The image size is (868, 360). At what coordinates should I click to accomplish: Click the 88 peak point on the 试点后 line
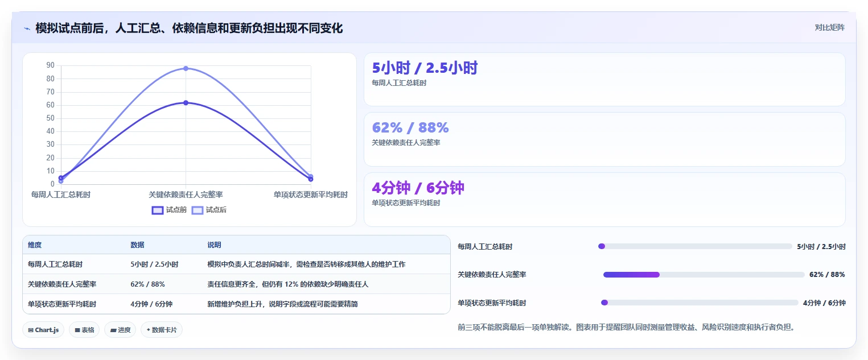(x=186, y=68)
